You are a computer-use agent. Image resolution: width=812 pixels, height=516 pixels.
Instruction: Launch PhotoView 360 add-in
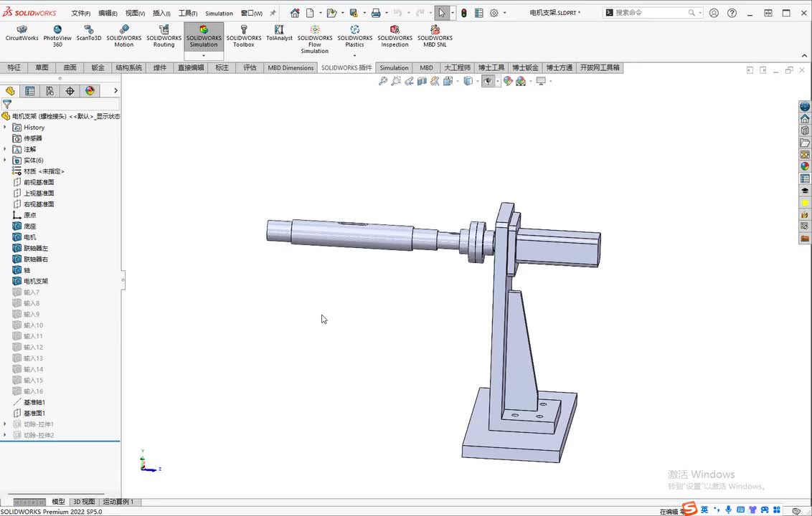pos(57,37)
